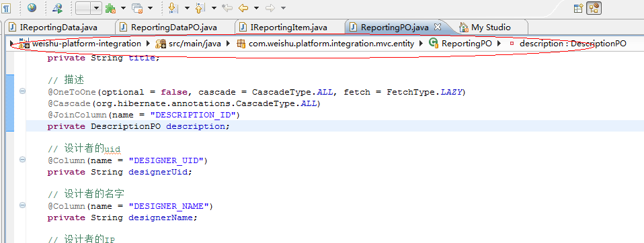
Task: Click Java file icon on IReportingData.java tab
Action: click(12, 28)
